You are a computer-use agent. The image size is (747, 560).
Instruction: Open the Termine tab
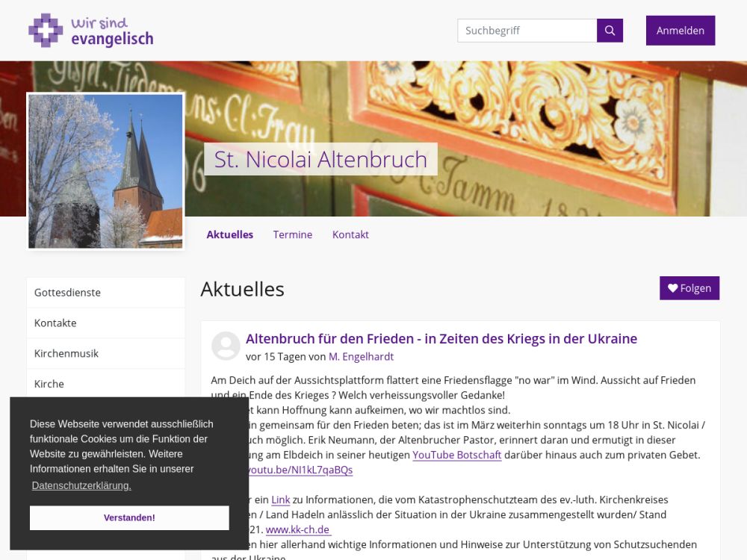[292, 234]
